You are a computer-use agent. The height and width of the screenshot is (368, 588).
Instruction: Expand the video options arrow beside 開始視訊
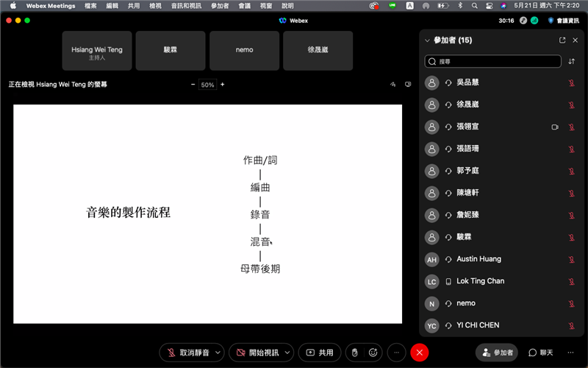click(x=287, y=353)
